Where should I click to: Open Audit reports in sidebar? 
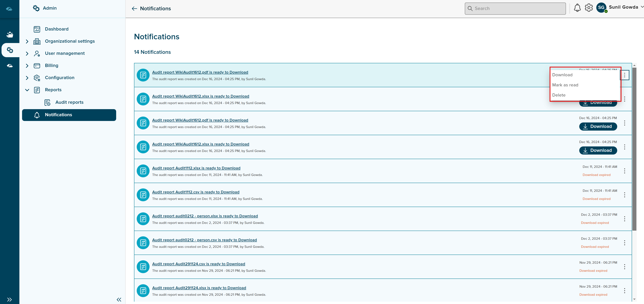tap(69, 102)
